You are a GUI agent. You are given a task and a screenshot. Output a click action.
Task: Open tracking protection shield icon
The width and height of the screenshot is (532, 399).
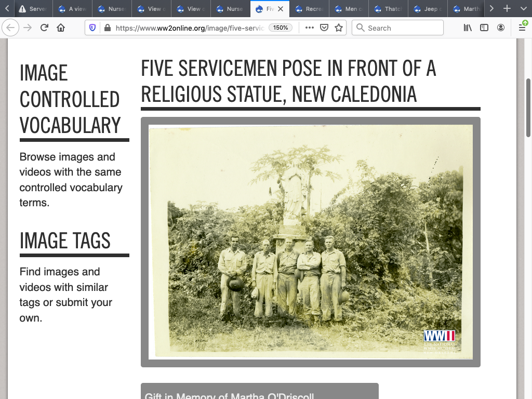tap(93, 28)
